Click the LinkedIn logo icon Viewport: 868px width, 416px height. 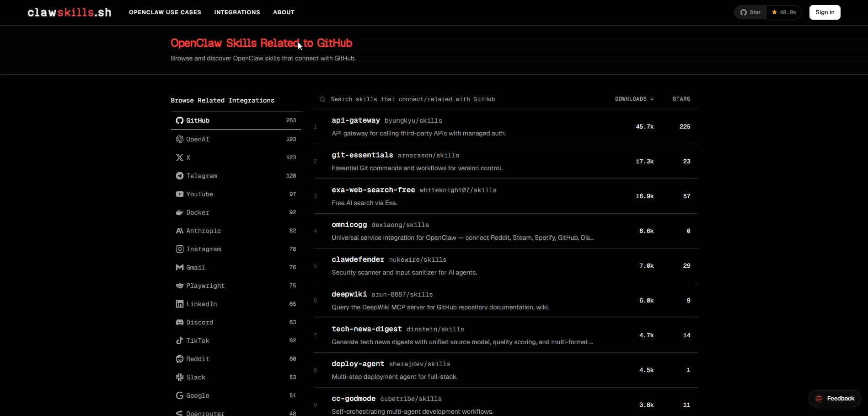point(180,304)
